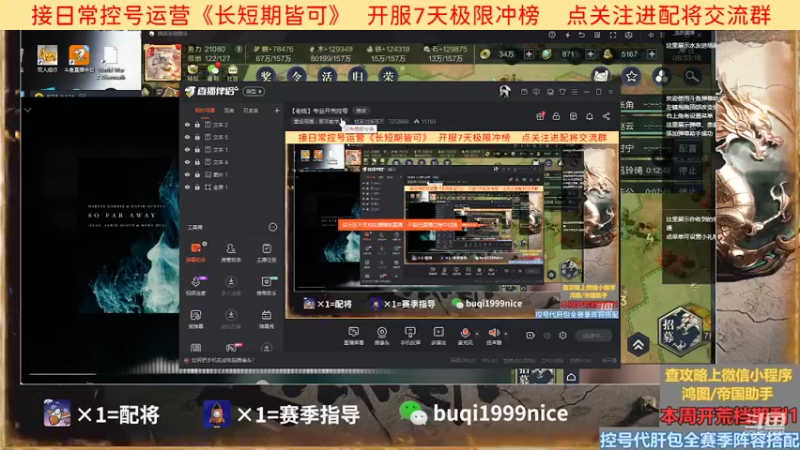Image resolution: width=800 pixels, height=450 pixels.
Task: Add a 摄像头 camera source
Action: tap(382, 336)
